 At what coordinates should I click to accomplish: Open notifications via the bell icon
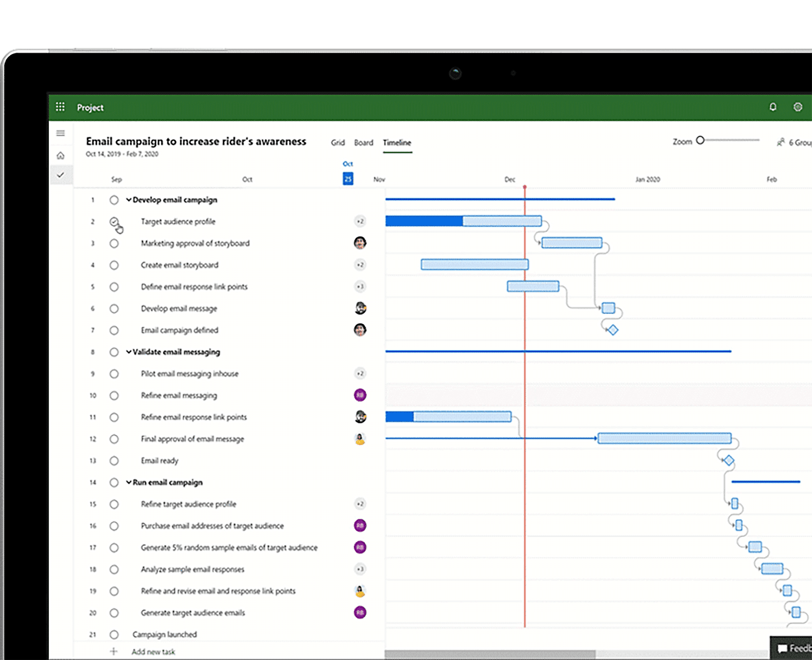tap(773, 107)
